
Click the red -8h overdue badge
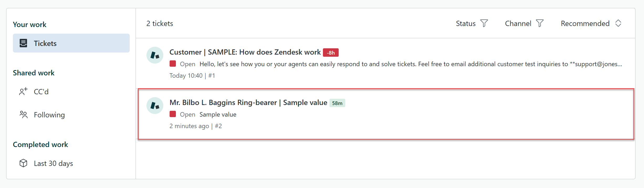click(x=331, y=53)
